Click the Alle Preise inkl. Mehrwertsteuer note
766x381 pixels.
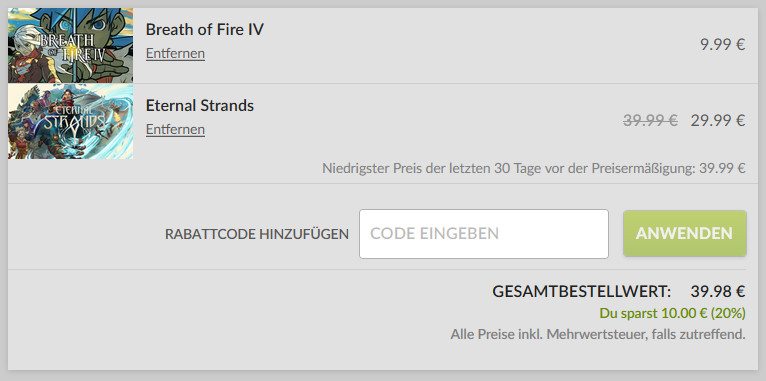(x=597, y=335)
